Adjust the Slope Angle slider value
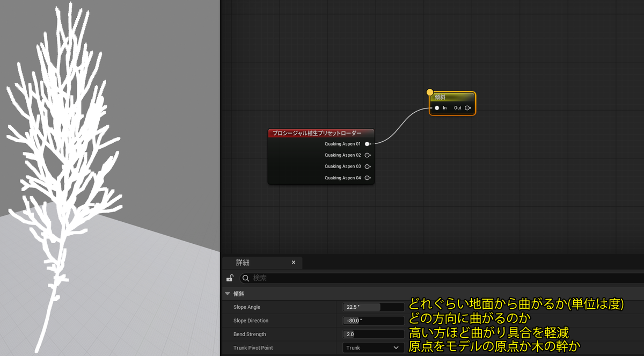 pyautogui.click(x=374, y=307)
